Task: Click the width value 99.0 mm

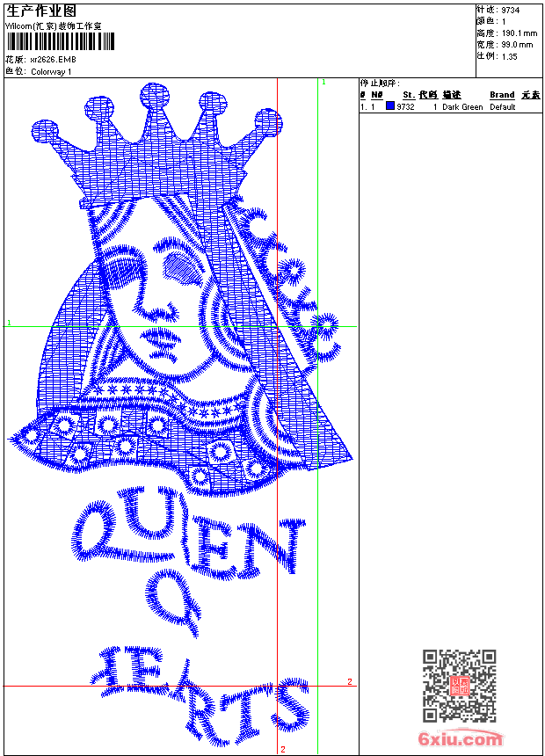Action: [x=517, y=45]
